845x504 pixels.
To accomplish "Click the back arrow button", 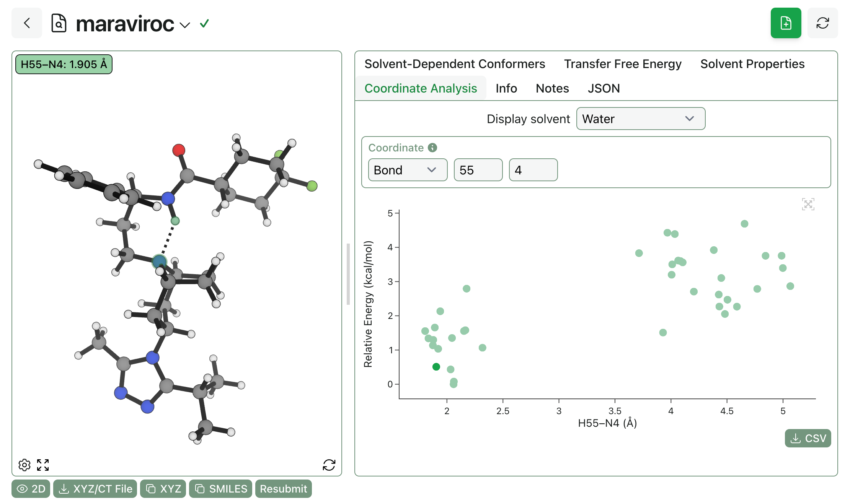I will tap(27, 23).
